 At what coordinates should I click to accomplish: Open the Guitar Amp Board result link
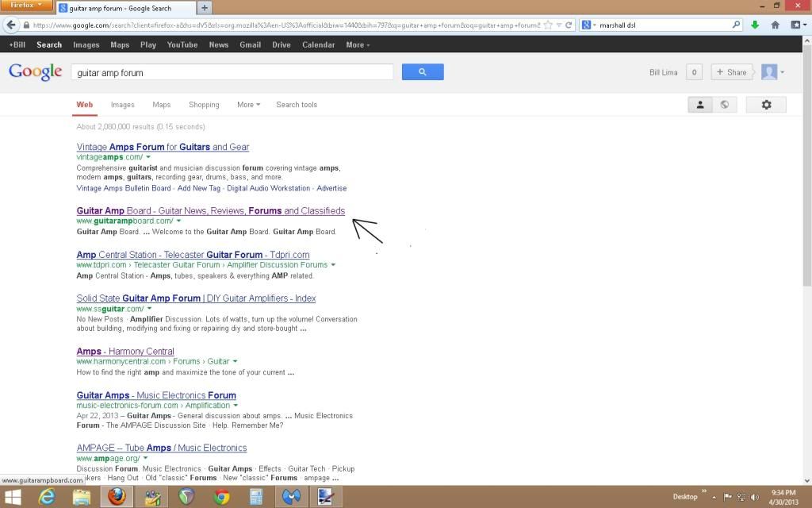[211, 210]
